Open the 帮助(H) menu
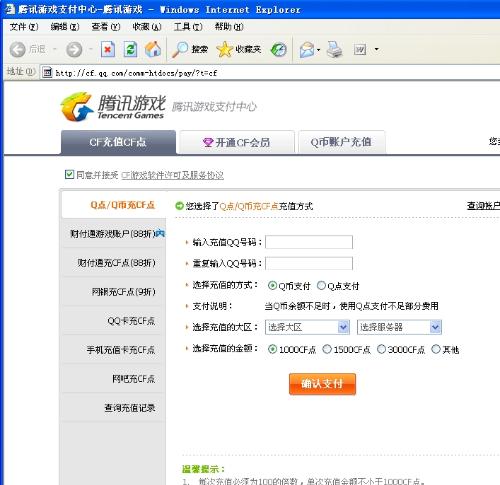Screen dimensions: 500x485 [x=229, y=27]
